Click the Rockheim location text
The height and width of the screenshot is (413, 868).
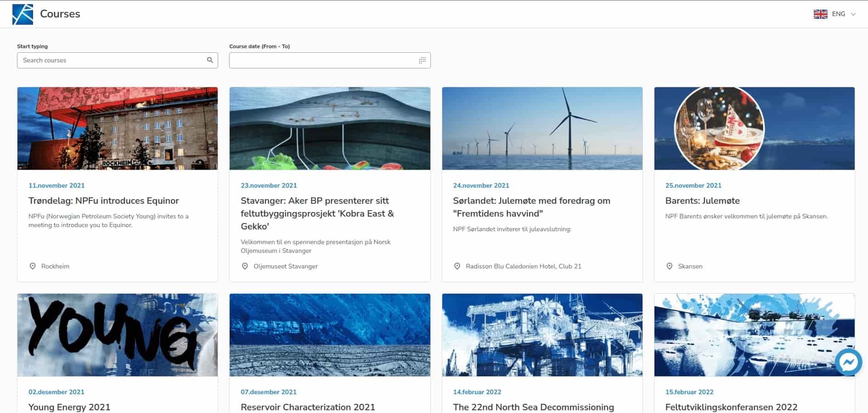55,266
